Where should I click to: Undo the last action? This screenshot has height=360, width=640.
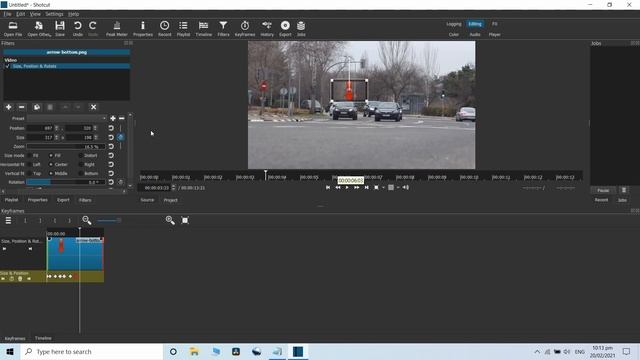pos(78,29)
